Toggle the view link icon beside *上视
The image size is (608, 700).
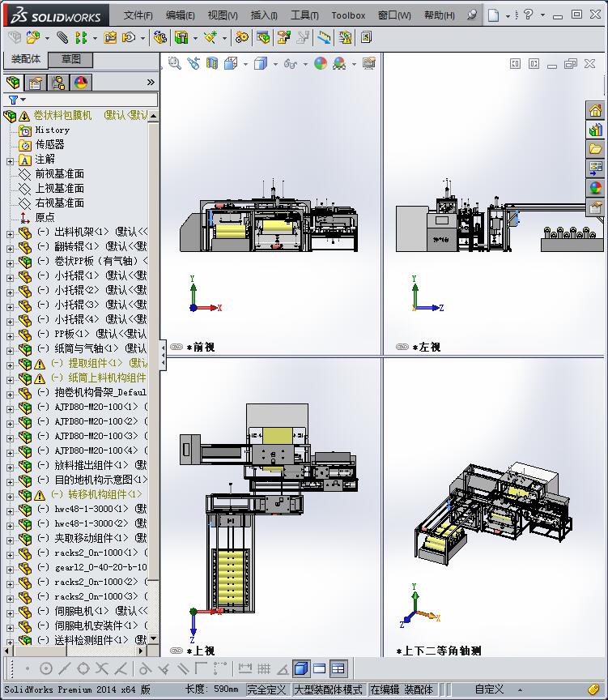[176, 651]
